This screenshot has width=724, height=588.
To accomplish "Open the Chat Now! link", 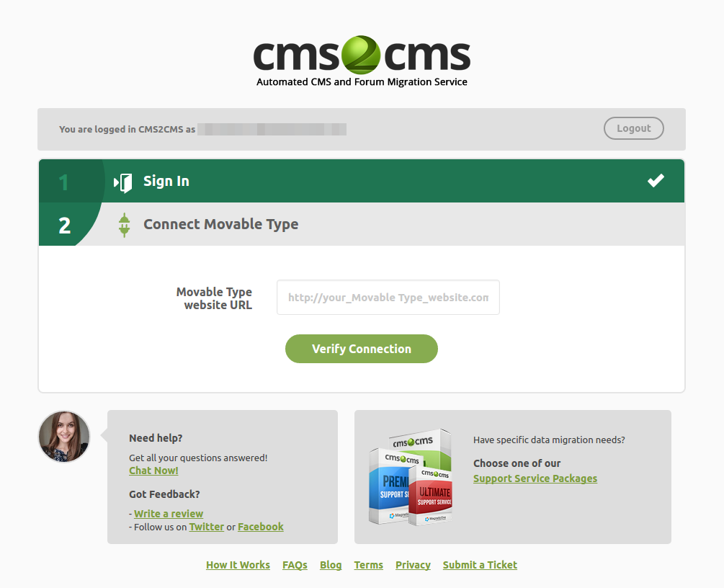I will [x=153, y=471].
